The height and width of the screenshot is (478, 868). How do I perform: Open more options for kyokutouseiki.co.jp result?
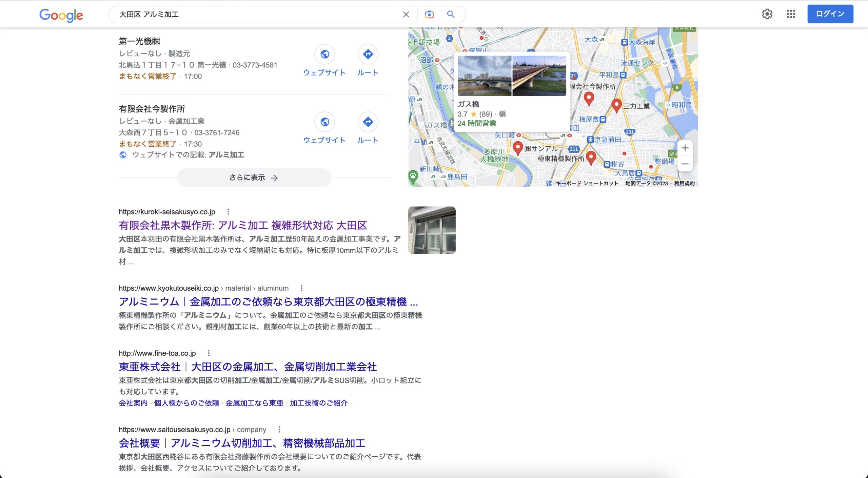coord(301,288)
